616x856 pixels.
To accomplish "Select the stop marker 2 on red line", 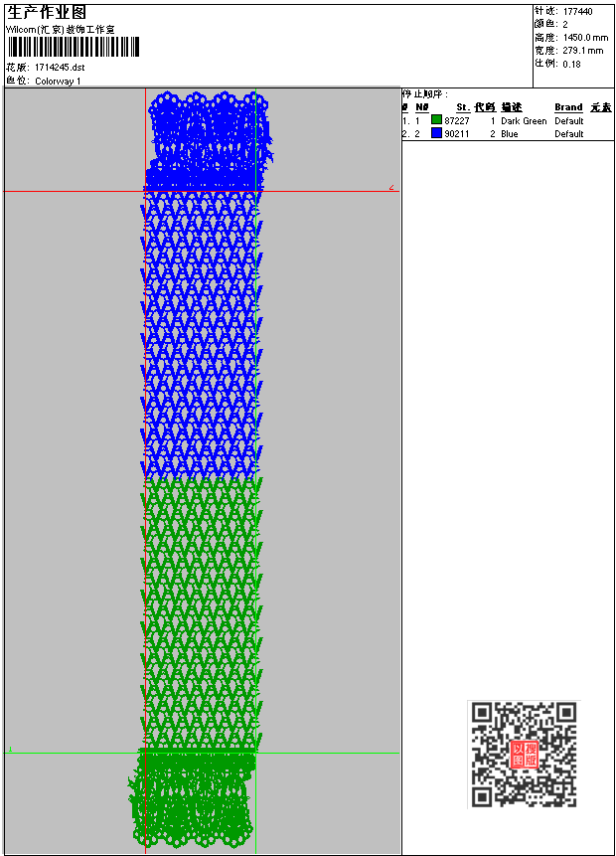I will 391,187.
